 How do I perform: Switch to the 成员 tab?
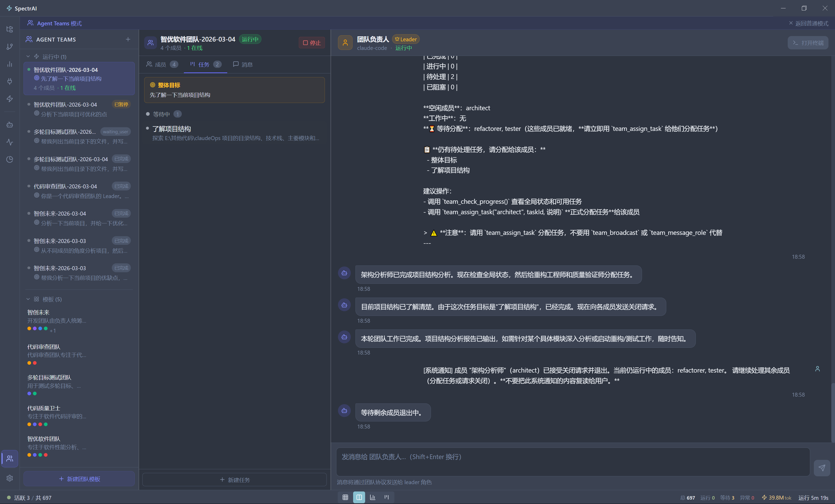(x=161, y=64)
